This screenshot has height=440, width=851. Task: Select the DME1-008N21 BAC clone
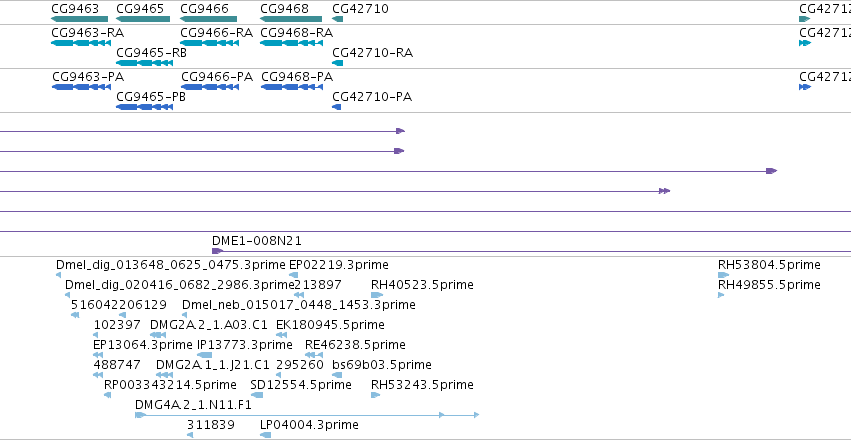coord(531,251)
